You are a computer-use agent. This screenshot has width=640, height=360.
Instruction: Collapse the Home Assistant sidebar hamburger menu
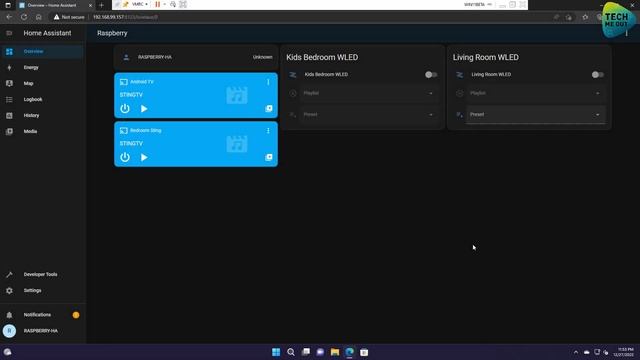[9, 33]
